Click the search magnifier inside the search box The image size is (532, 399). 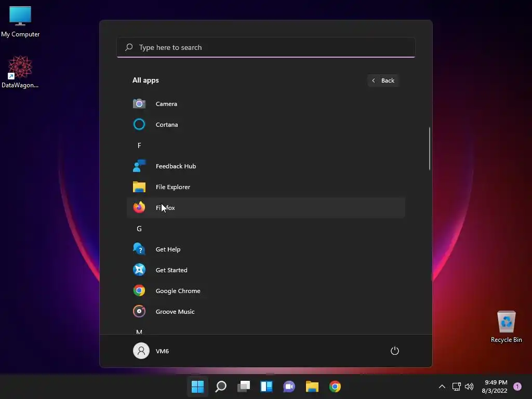pyautogui.click(x=129, y=47)
